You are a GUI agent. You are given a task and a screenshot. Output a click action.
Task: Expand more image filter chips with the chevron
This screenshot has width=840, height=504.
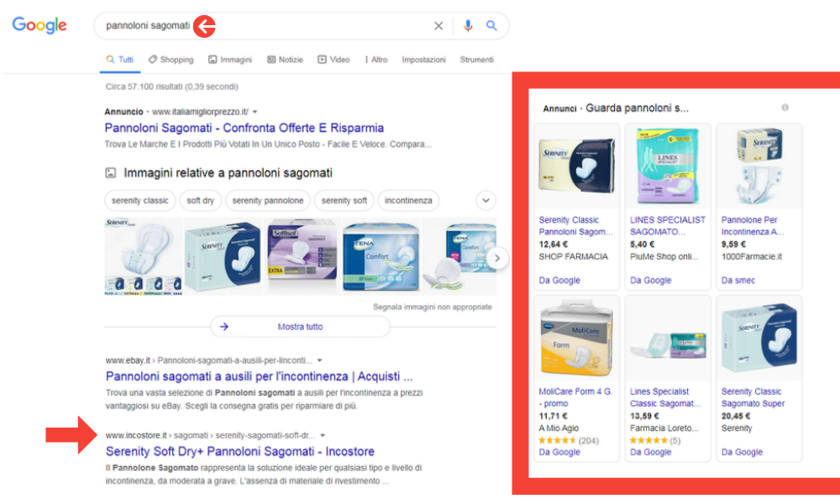pyautogui.click(x=486, y=201)
